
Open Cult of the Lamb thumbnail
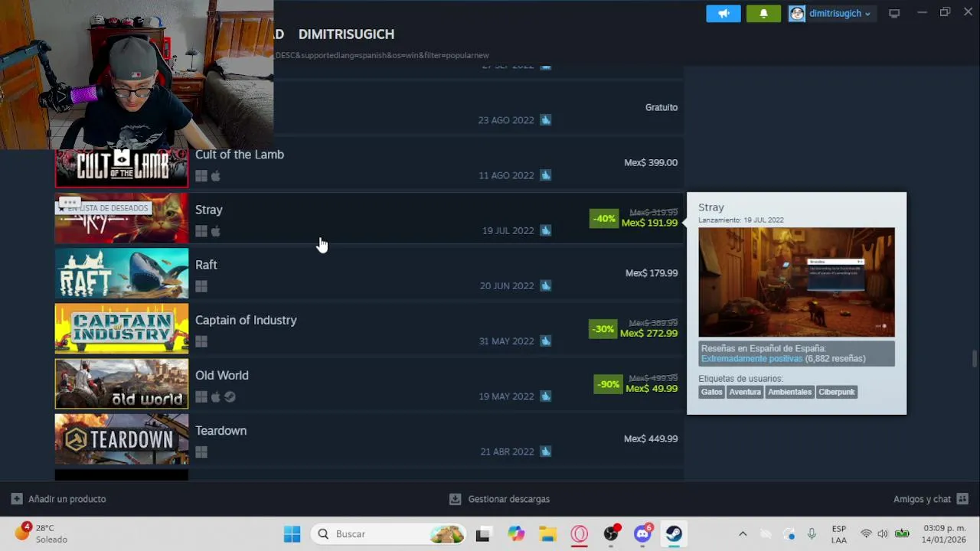pos(122,167)
